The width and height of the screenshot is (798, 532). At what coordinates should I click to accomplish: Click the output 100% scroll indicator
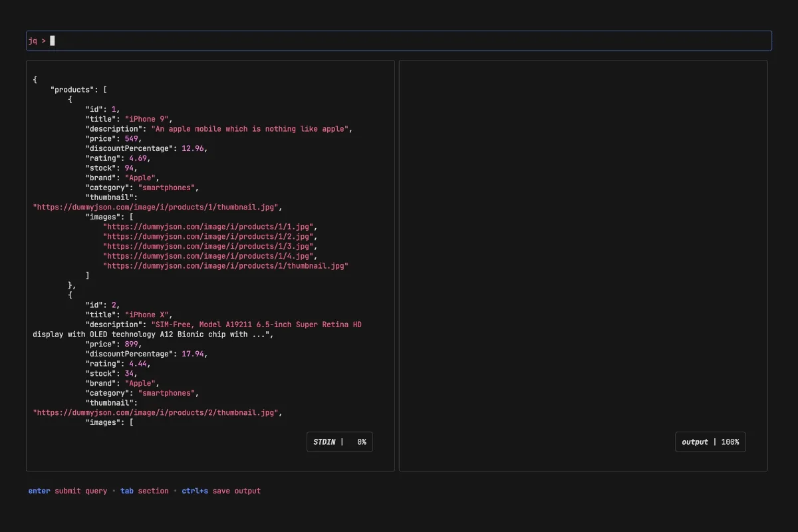click(710, 442)
